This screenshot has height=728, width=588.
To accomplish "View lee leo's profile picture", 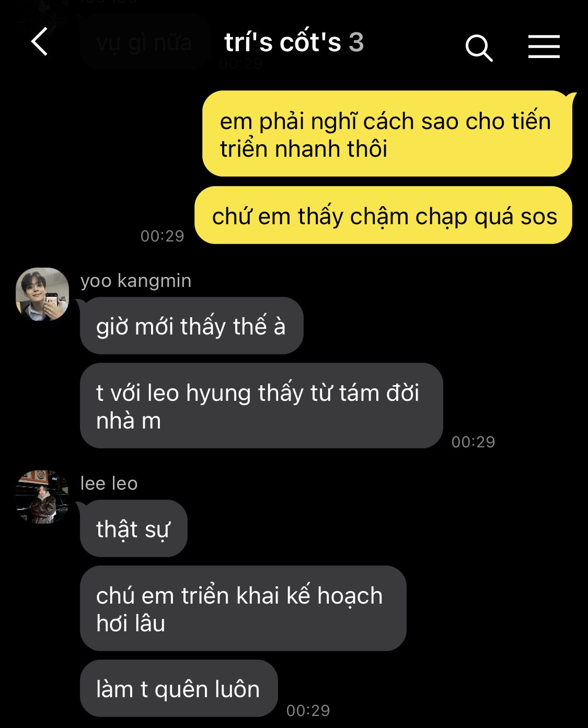I will point(42,497).
